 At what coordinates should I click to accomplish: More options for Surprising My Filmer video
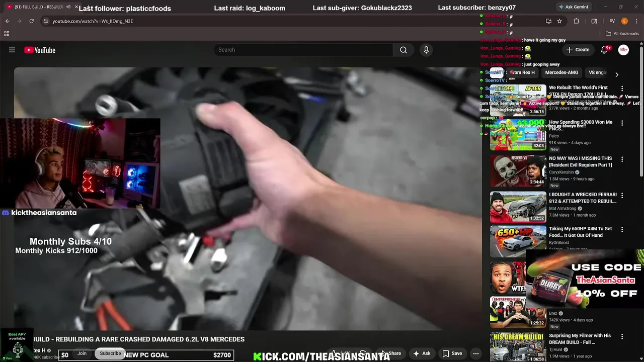622,337
